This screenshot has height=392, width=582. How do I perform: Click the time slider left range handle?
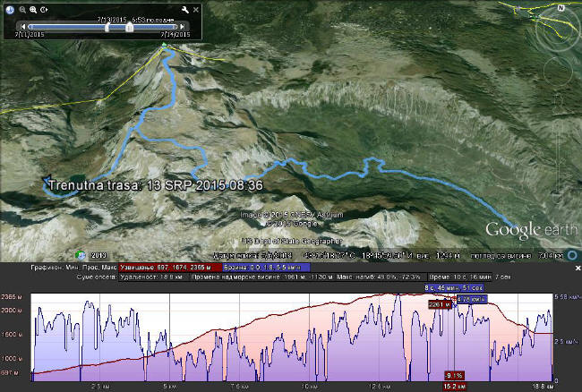click(x=107, y=27)
